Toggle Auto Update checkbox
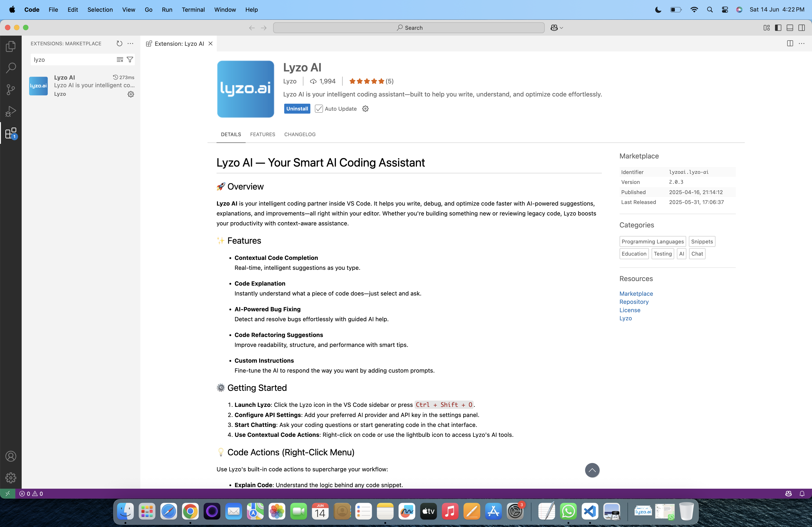This screenshot has width=812, height=527. [x=319, y=109]
